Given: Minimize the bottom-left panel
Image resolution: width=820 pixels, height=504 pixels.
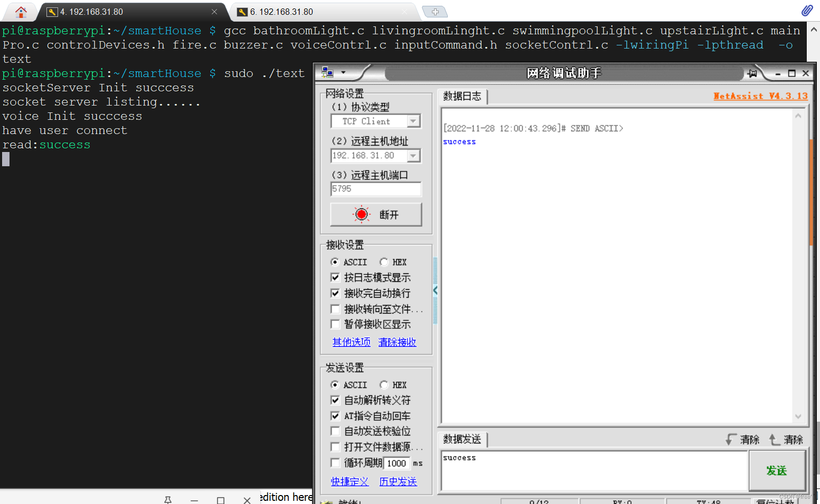Looking at the screenshot, I should pos(194,500).
